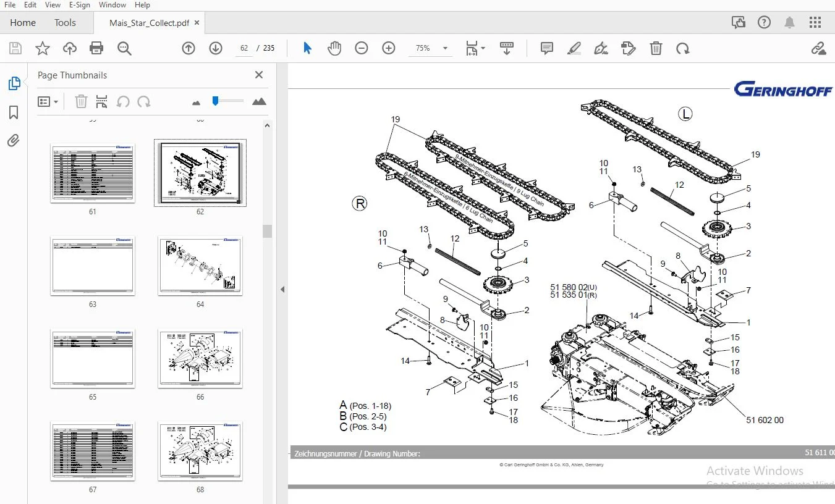The width and height of the screenshot is (835, 504).
Task: Go to the next page
Action: click(216, 48)
